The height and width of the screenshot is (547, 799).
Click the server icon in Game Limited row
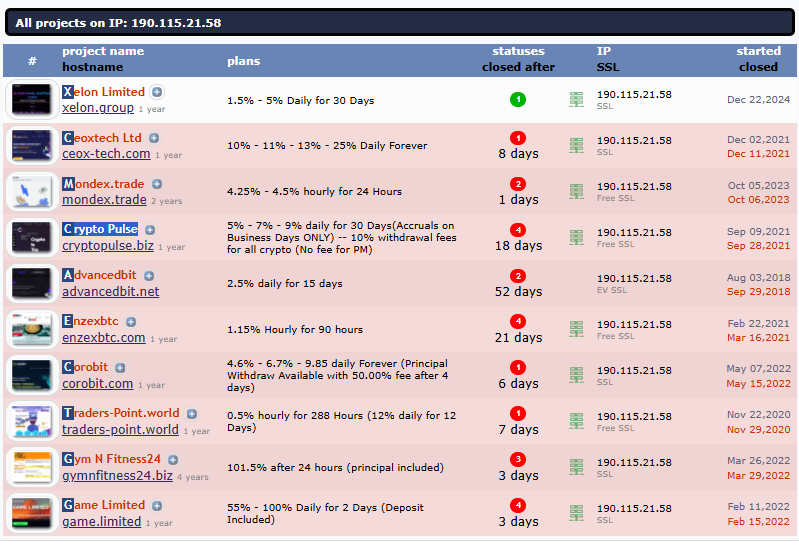[x=576, y=513]
